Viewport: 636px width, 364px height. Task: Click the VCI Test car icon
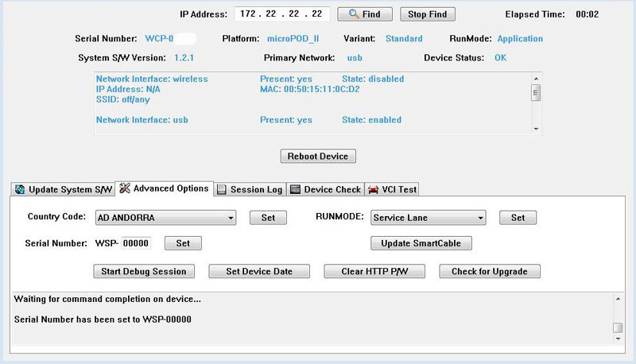pos(373,189)
